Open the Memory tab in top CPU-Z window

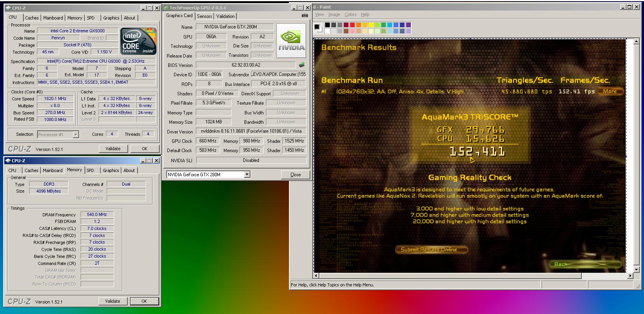(75, 18)
